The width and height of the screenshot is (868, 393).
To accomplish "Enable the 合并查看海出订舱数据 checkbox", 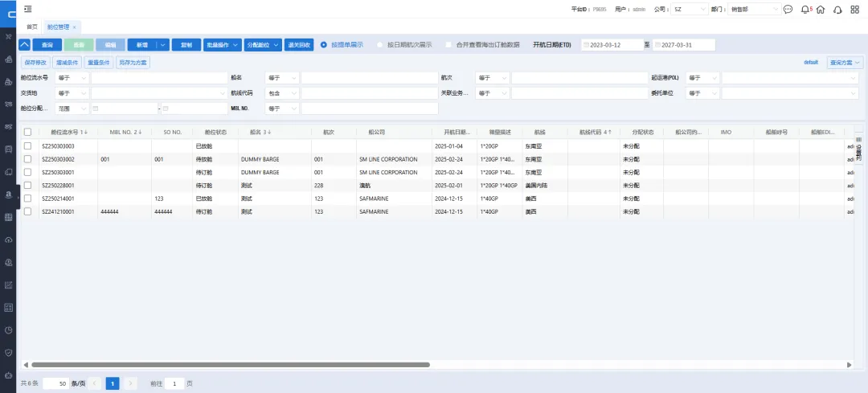I will (x=448, y=45).
